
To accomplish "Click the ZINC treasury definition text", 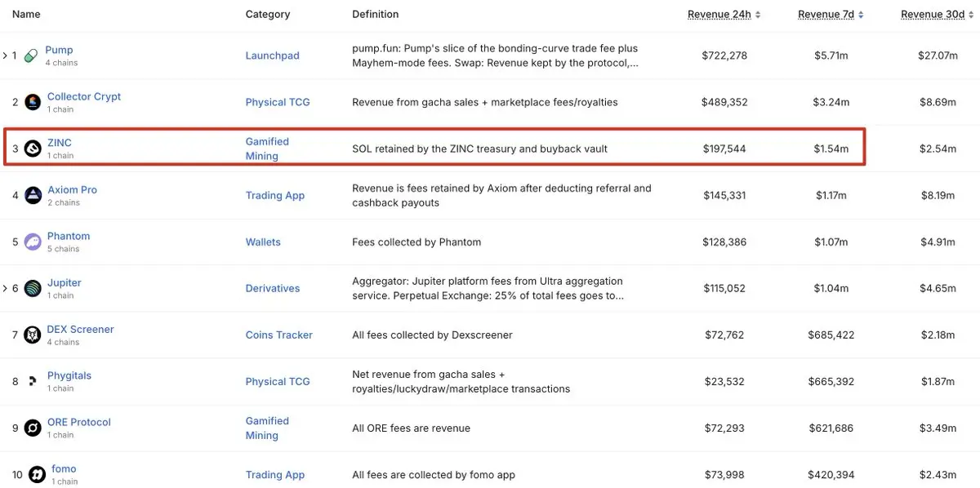I will (479, 149).
